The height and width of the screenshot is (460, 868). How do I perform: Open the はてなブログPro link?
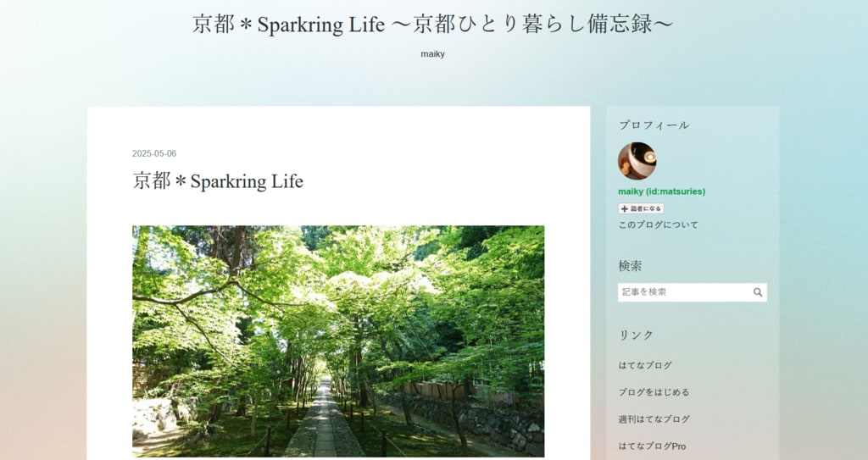click(x=652, y=446)
